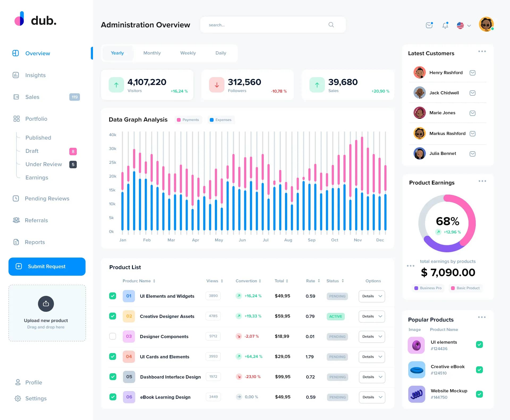Expand Details dropdown for eBook Learning Design
The width and height of the screenshot is (510, 420).
372,397
